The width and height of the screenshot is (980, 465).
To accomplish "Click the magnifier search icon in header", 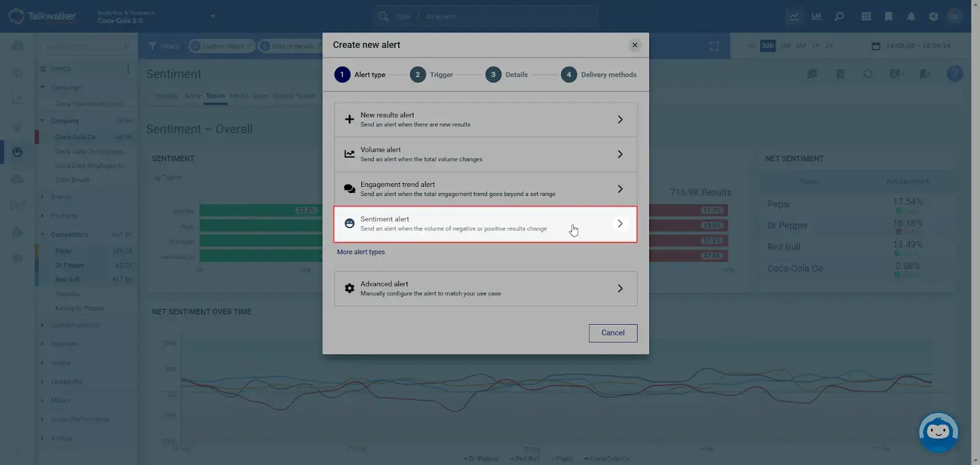I will click(x=839, y=17).
